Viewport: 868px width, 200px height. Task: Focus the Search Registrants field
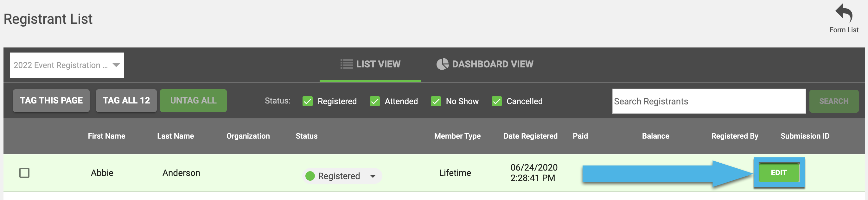[x=709, y=101]
